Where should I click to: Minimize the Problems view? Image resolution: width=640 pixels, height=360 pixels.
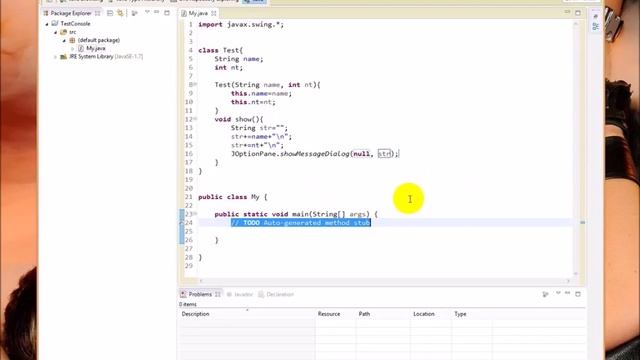click(x=567, y=293)
